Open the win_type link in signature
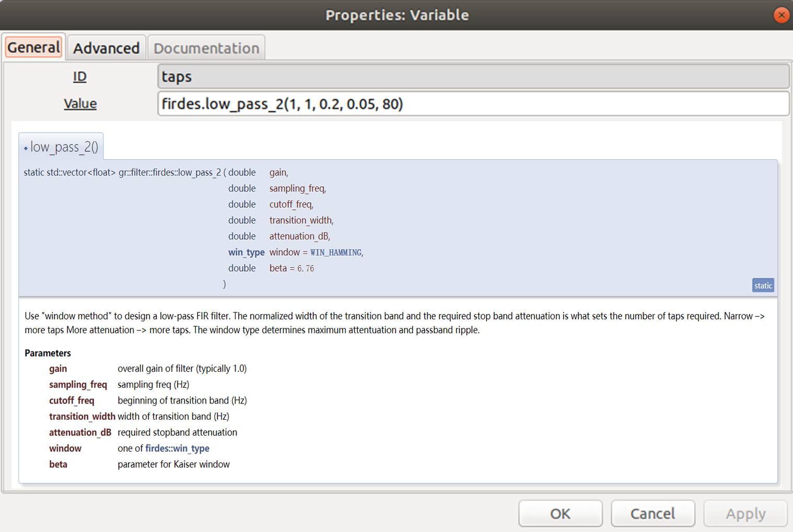The height and width of the screenshot is (532, 793). pyautogui.click(x=246, y=253)
